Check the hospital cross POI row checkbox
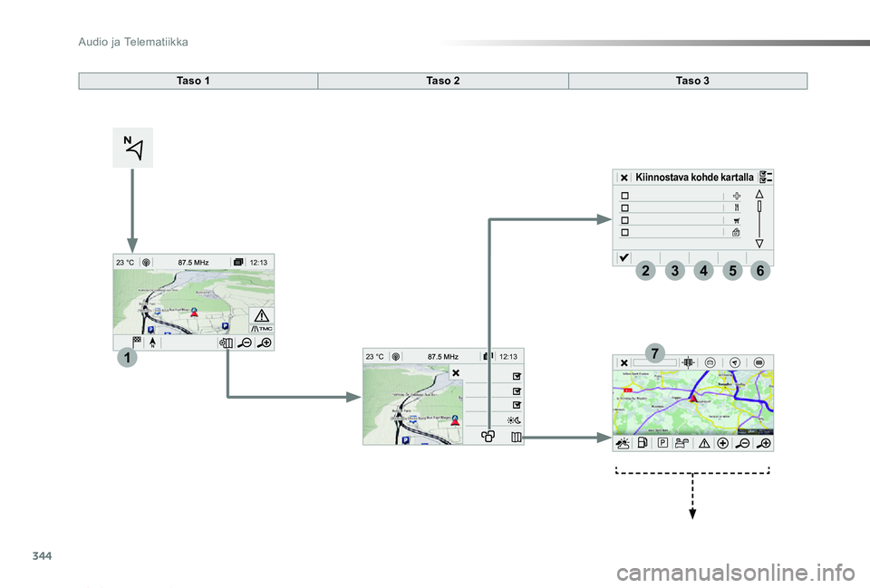 click(x=624, y=196)
